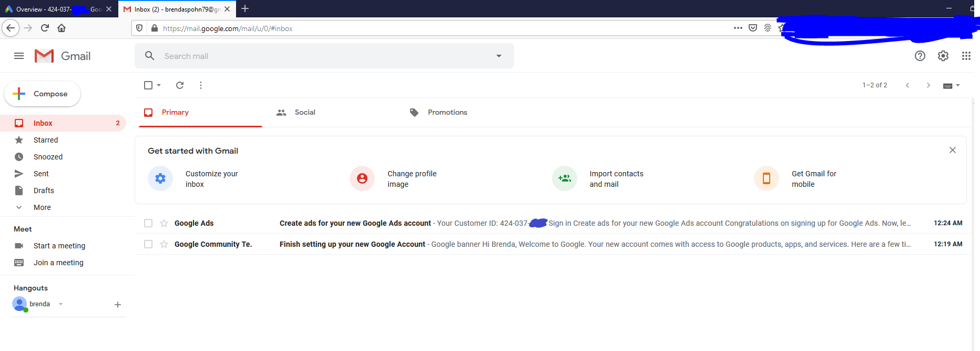Start a new Hangouts chat plus icon

[118, 305]
